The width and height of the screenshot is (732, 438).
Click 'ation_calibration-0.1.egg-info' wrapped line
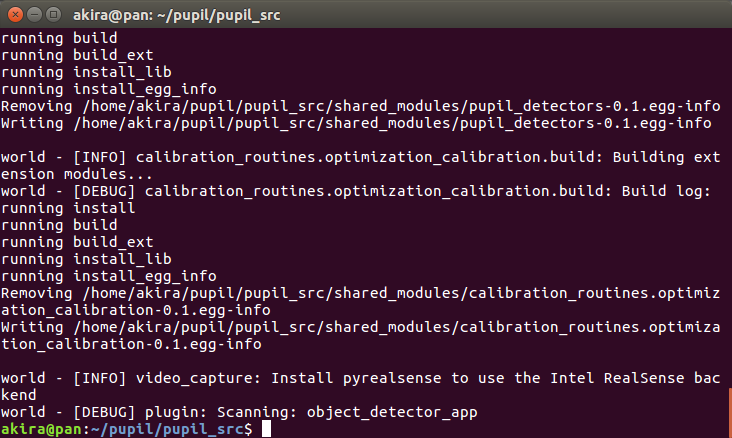click(x=136, y=311)
